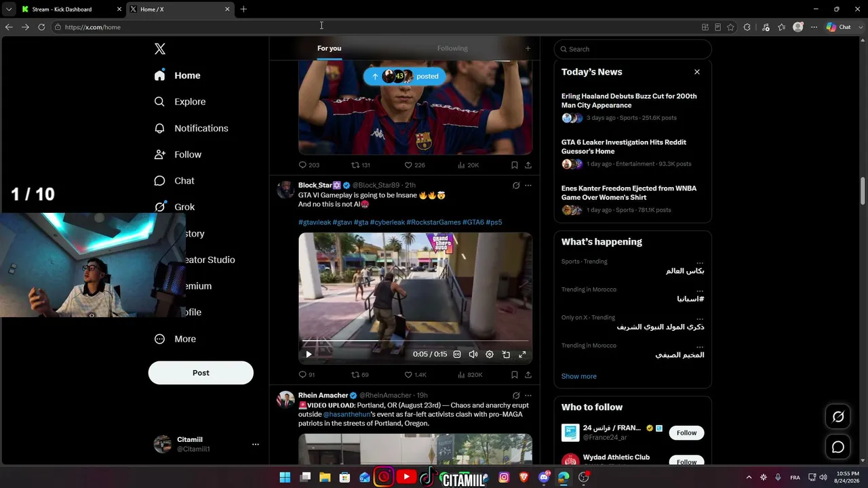Screen dimensions: 868x488
Task: Mute the GTA video volume
Action: [x=473, y=354]
